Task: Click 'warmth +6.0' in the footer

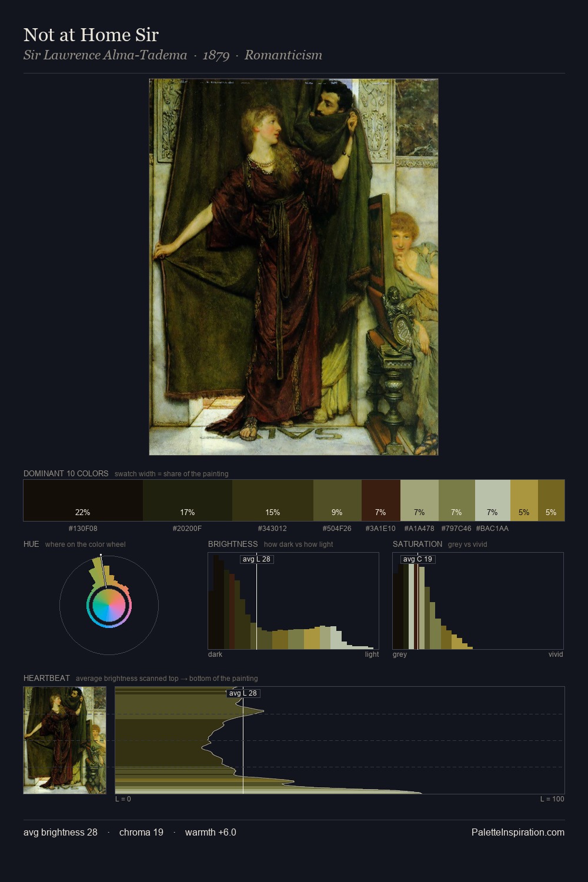Action: (x=211, y=832)
